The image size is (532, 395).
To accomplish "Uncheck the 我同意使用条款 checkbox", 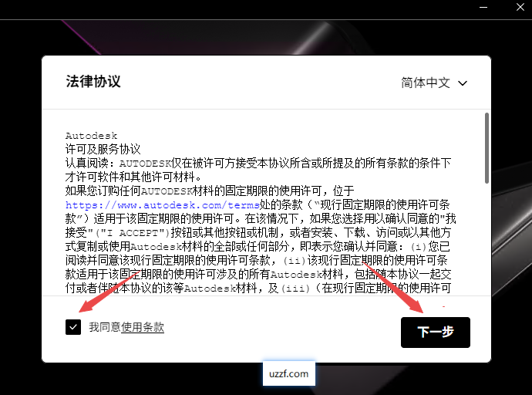I will (x=73, y=327).
